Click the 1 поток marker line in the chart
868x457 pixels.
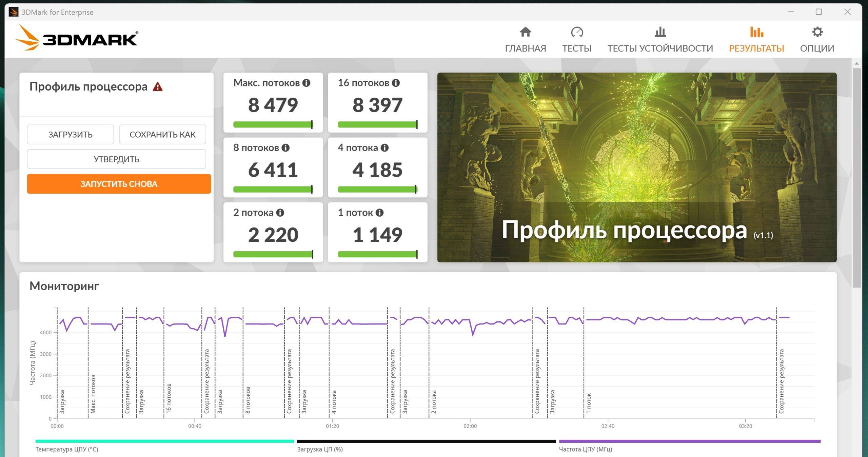pos(584,363)
